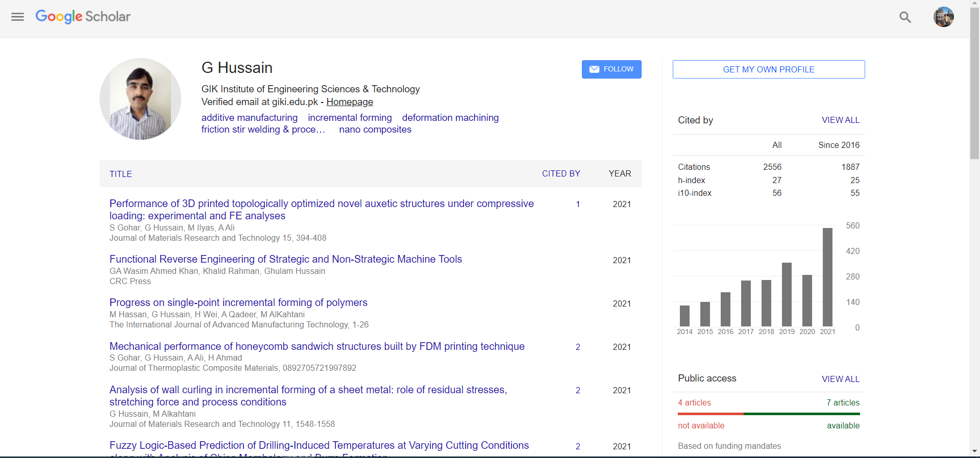Click the search magnifier icon
The height and width of the screenshot is (458, 980).
click(x=904, y=17)
